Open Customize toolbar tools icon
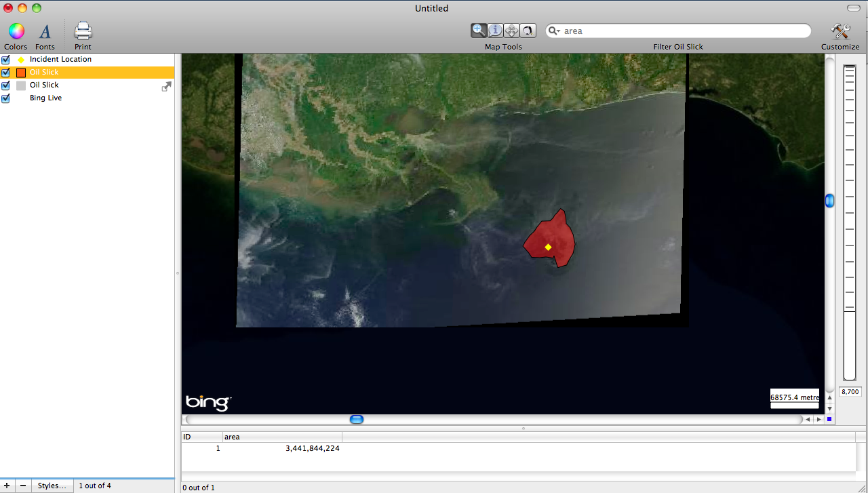Viewport: 868px width, 493px height. coord(840,31)
